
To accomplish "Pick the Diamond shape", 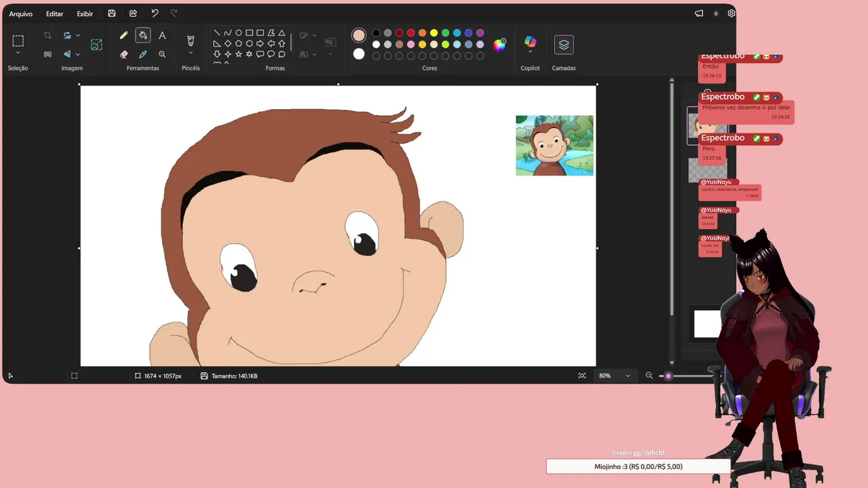I will tap(228, 43).
